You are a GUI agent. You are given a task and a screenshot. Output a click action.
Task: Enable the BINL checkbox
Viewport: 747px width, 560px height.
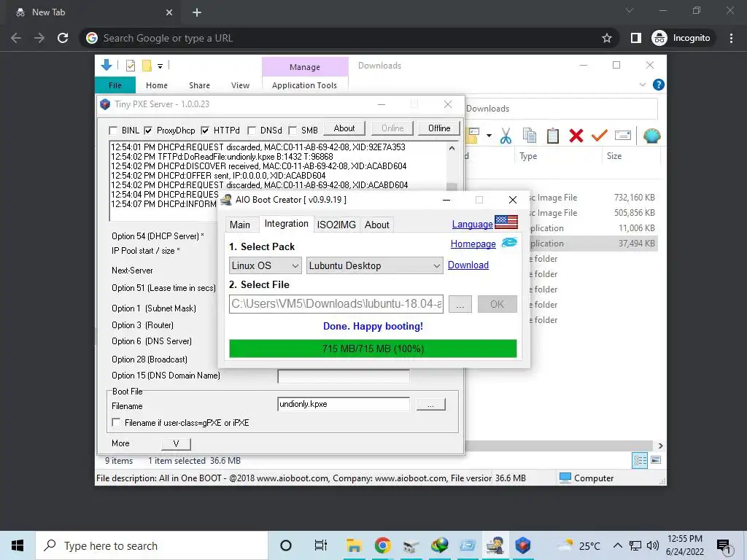pyautogui.click(x=113, y=131)
